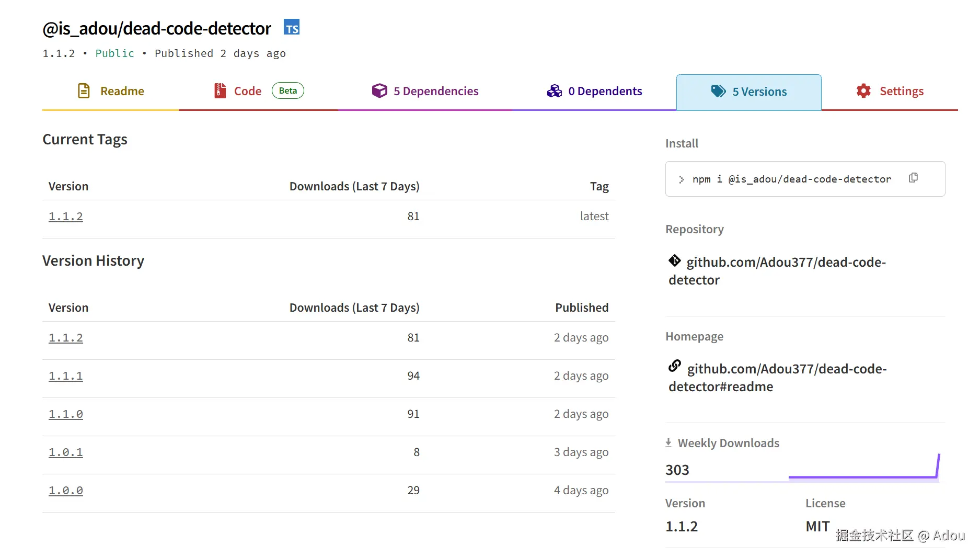Select the 5 Versions tab
This screenshot has width=980, height=557.
click(748, 92)
